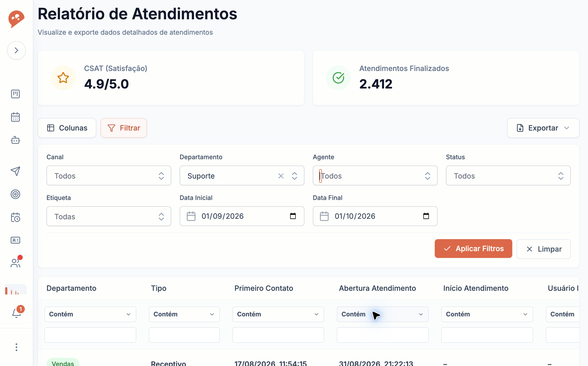Click the Abertura Atendimento filter text box
This screenshot has width=588, height=366.
[x=383, y=335]
